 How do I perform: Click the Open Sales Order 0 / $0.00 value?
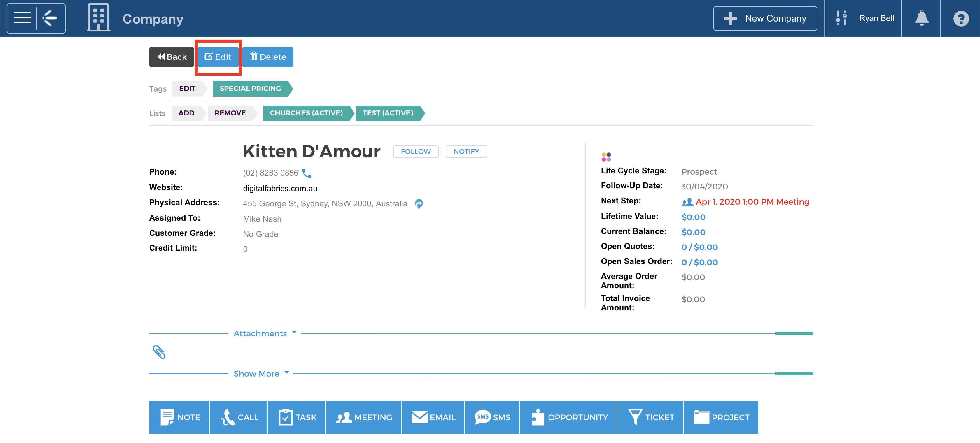point(699,262)
